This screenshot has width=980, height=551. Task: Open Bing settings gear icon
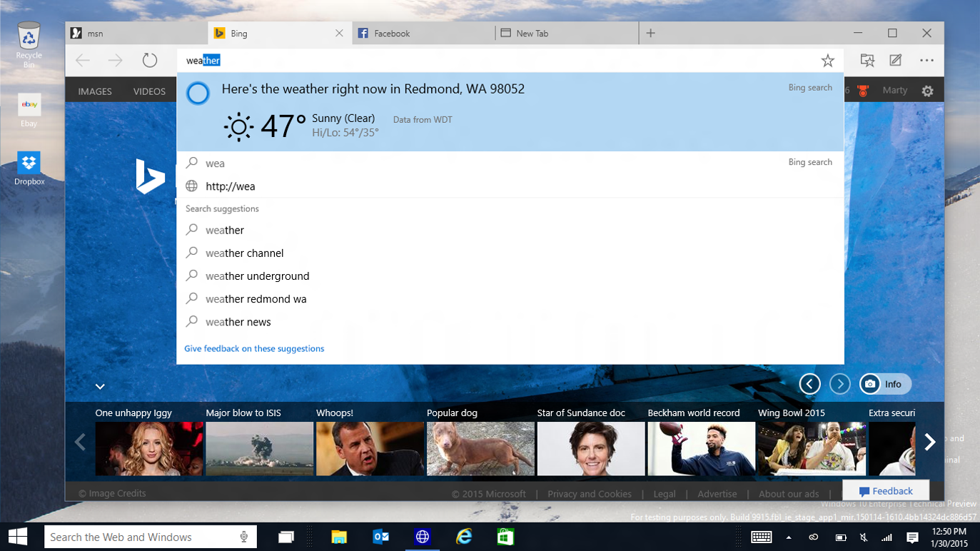click(927, 91)
